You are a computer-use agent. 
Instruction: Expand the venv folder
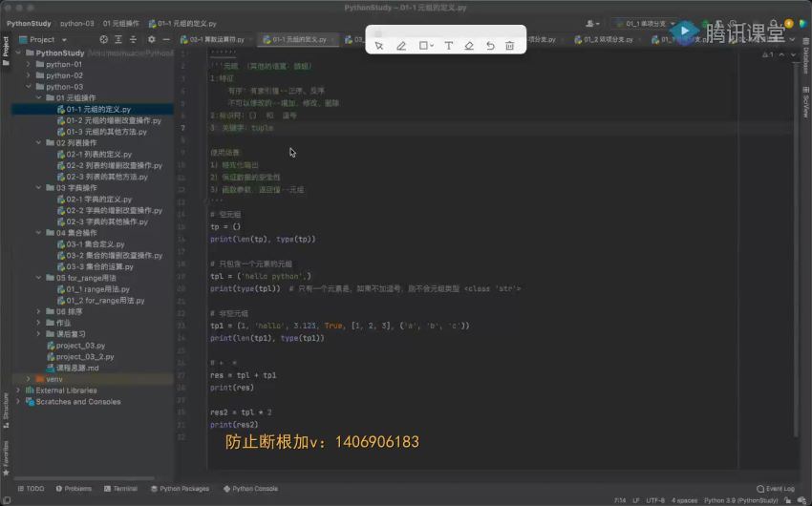tap(29, 379)
